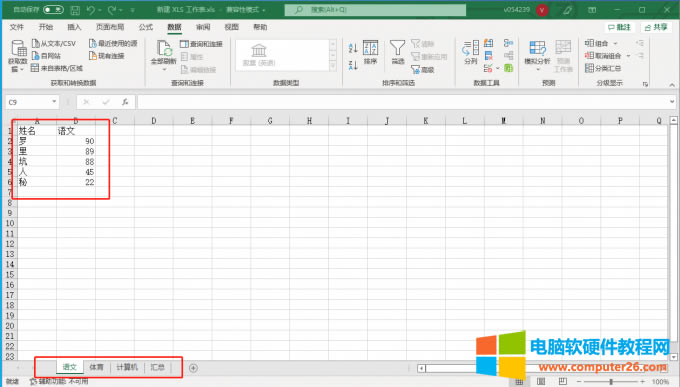Switch to the Page Layout (页面布局) tab

coord(110,27)
